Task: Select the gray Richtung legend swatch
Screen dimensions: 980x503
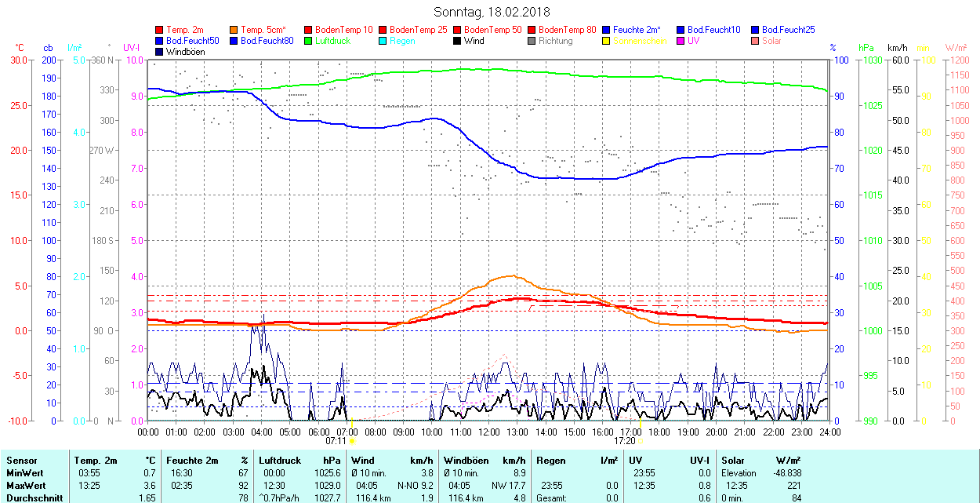Action: pos(532,41)
